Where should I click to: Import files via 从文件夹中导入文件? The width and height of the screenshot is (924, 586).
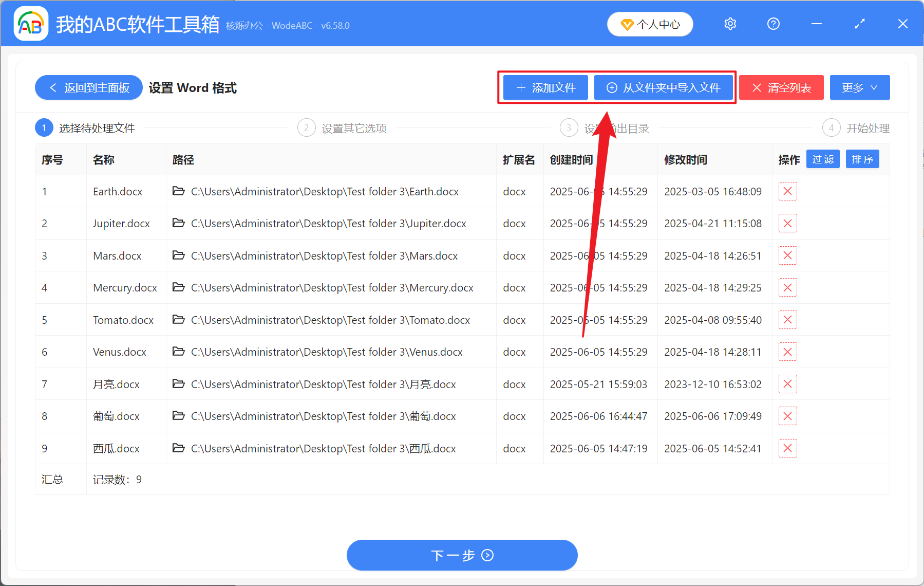point(664,87)
